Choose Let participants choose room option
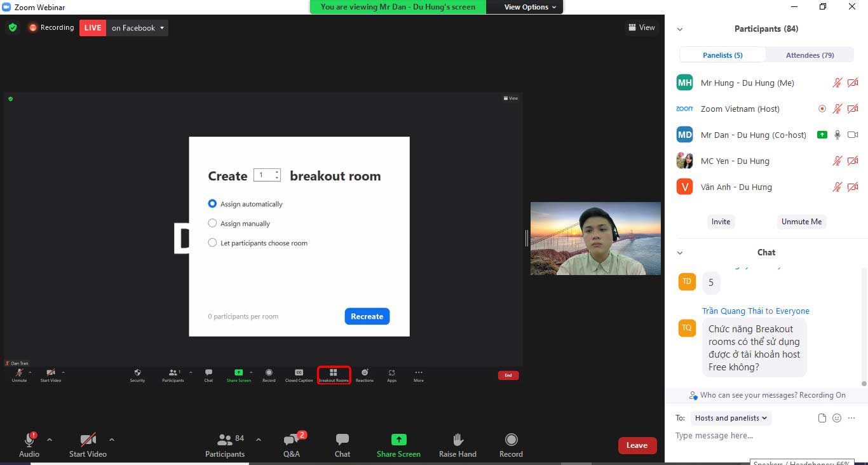The width and height of the screenshot is (868, 465). click(x=212, y=243)
